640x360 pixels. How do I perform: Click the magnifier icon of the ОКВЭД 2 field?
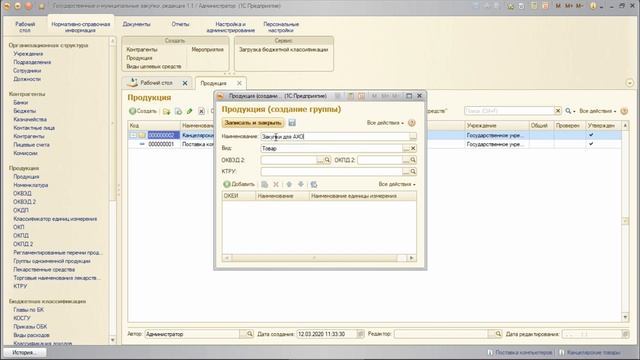327,160
